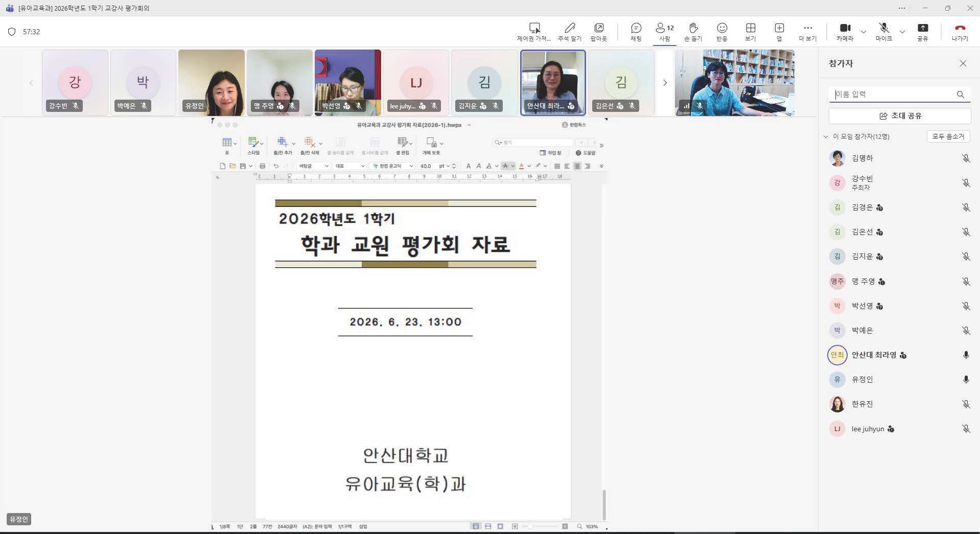The image size is (980, 534).
Task: Open the Apps (앱) plus icon
Action: pyautogui.click(x=779, y=32)
